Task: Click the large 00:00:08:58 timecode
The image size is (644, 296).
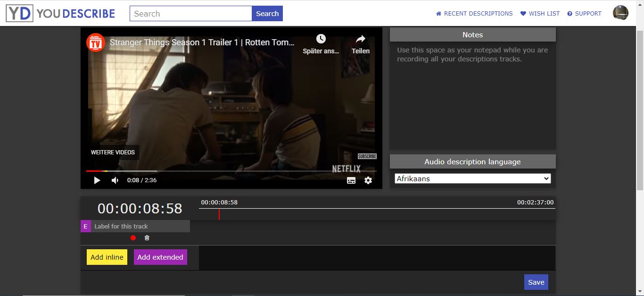Action: point(140,208)
